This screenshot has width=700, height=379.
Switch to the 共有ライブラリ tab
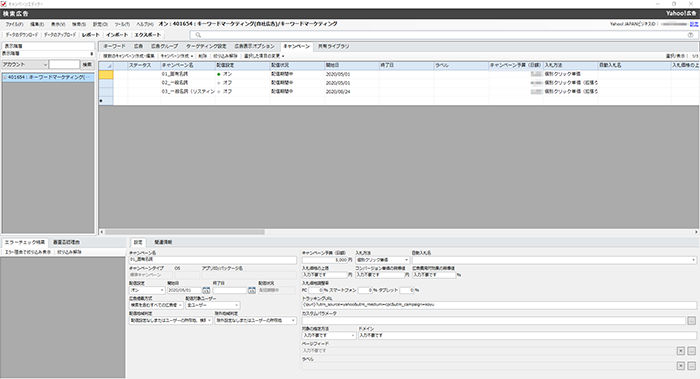(333, 46)
